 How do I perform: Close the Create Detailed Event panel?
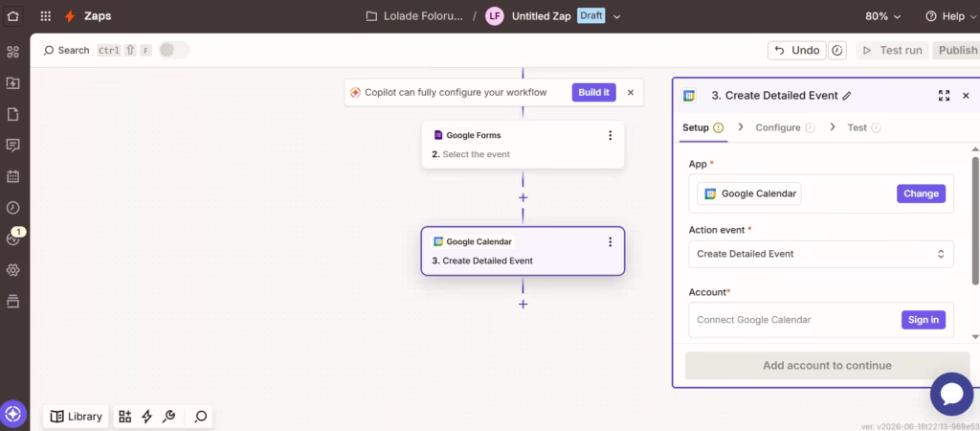[966, 96]
